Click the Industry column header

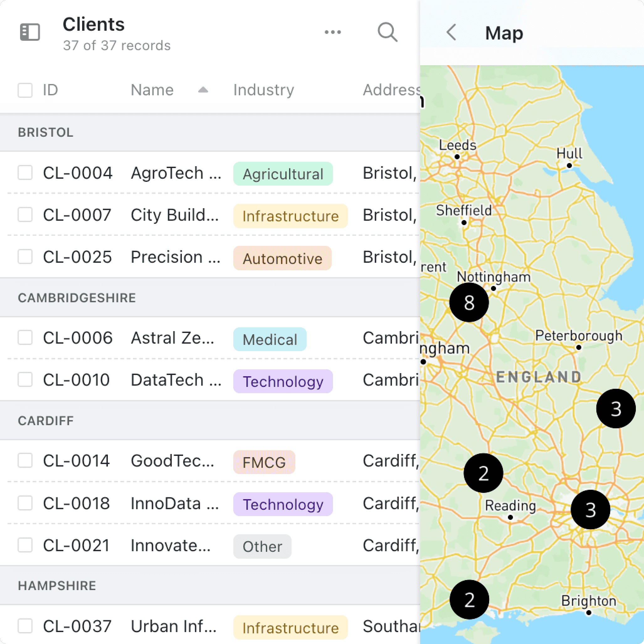[x=263, y=89]
